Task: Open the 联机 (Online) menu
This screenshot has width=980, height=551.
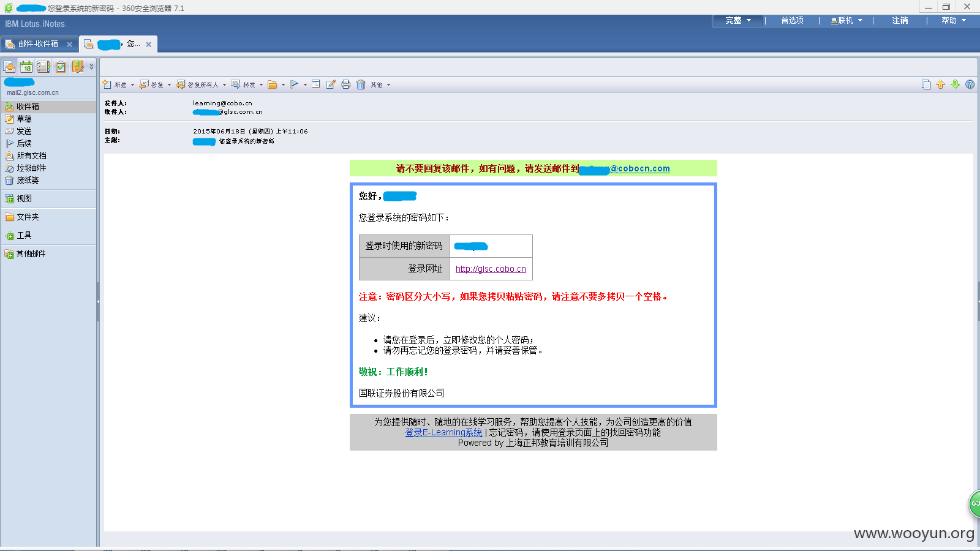Action: pos(846,21)
